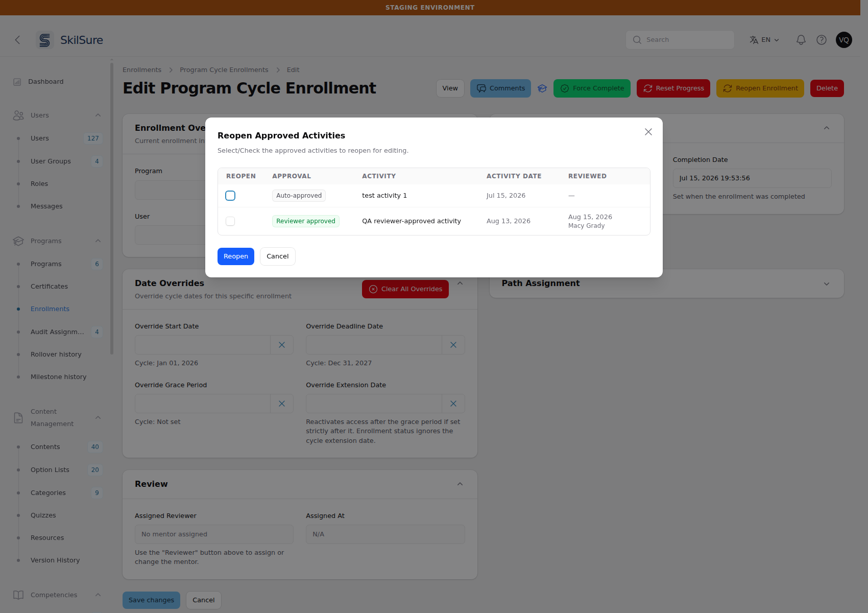The height and width of the screenshot is (613, 868).
Task: Collapse the Content Management section
Action: coord(98,418)
